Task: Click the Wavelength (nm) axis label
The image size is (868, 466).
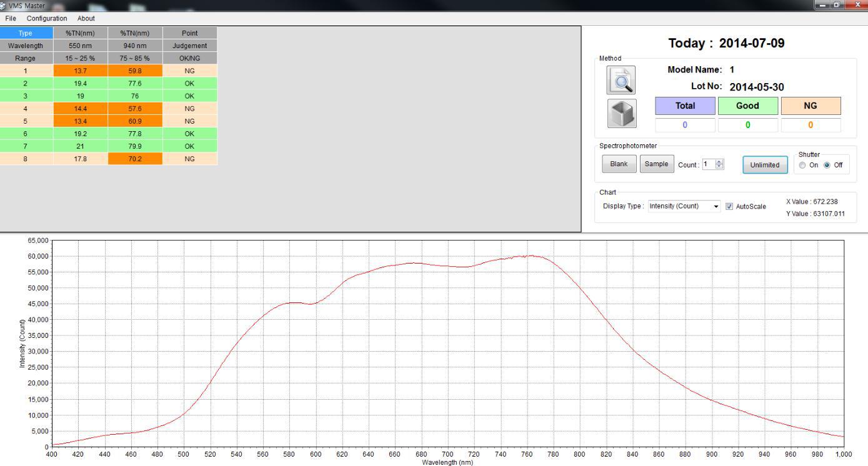Action: [447, 463]
